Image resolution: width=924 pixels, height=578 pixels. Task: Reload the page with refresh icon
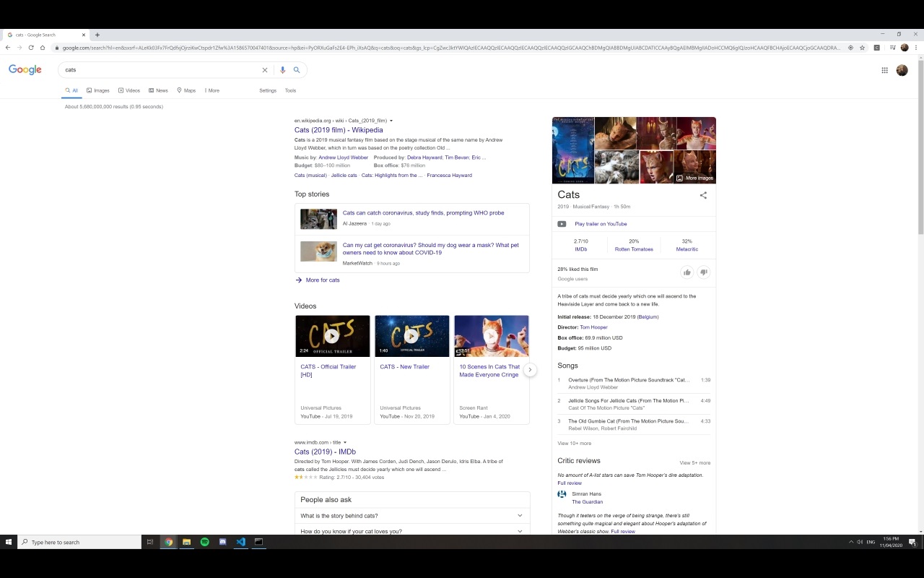pos(31,48)
